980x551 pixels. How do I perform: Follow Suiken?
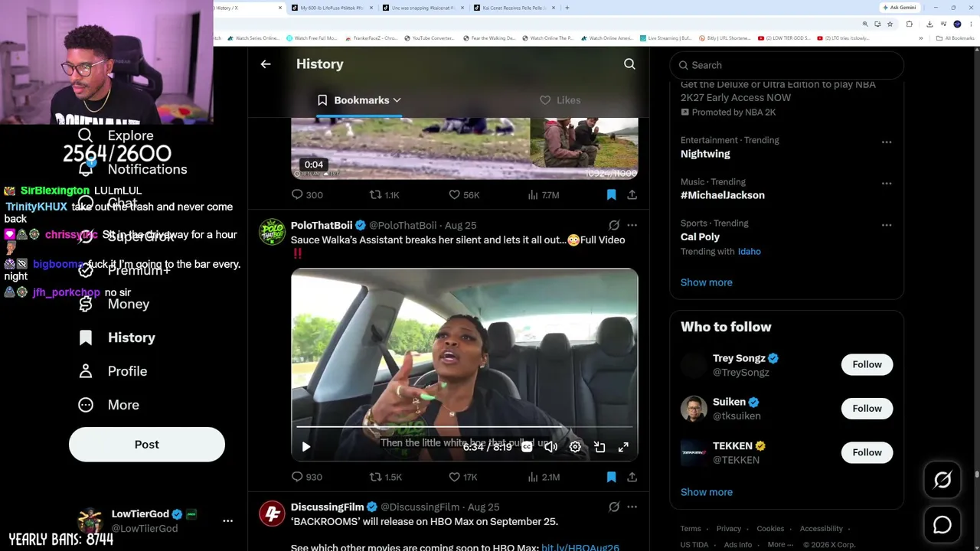point(867,409)
